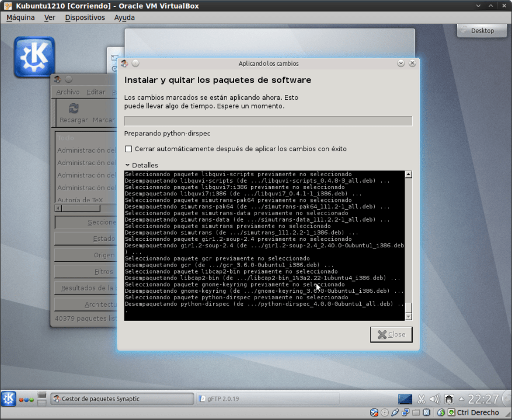Click the installation progress bar
This screenshot has height=420, width=512.
click(268, 121)
